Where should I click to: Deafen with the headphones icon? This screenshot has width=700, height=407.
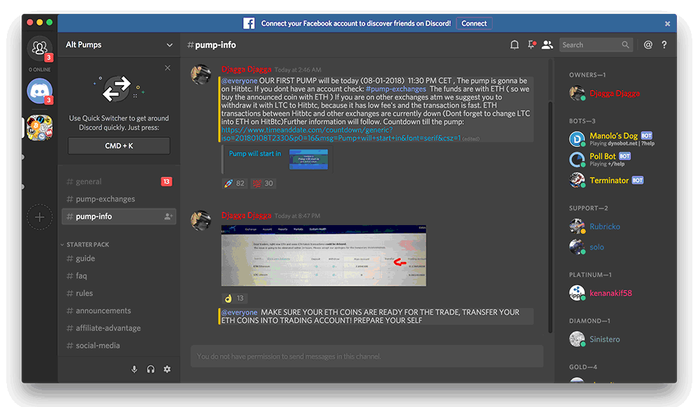pyautogui.click(x=150, y=369)
